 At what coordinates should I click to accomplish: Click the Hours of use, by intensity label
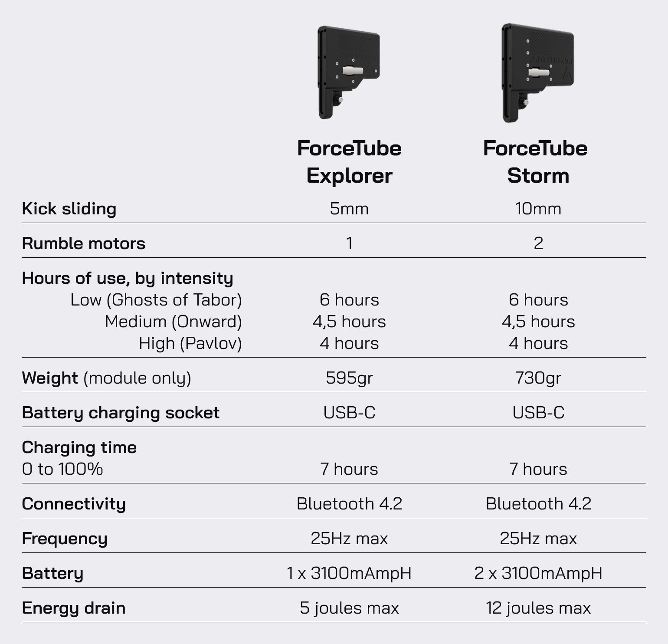[x=128, y=279]
